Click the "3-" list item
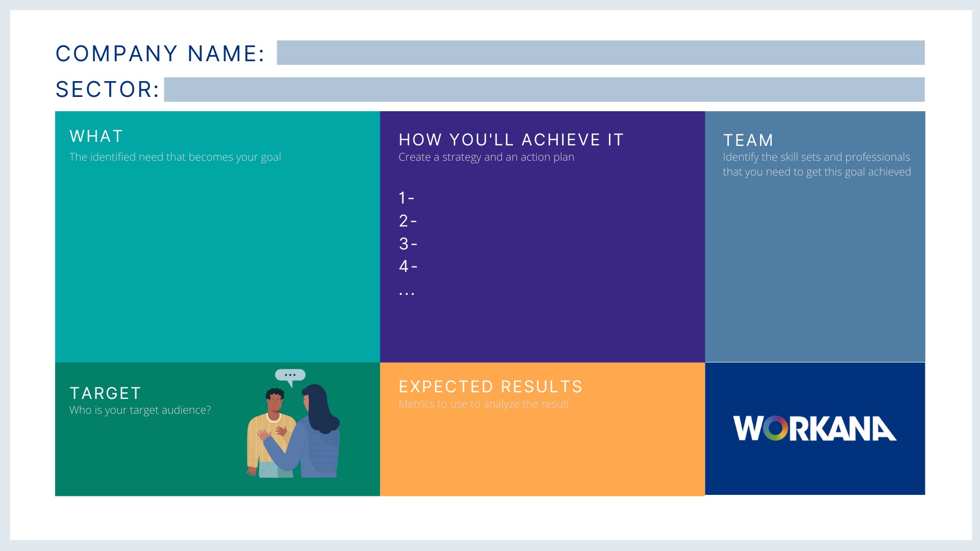The height and width of the screenshot is (551, 980). click(408, 244)
